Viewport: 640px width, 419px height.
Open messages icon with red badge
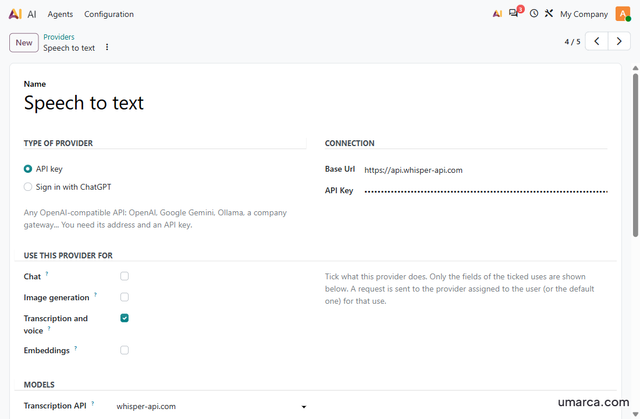[515, 12]
